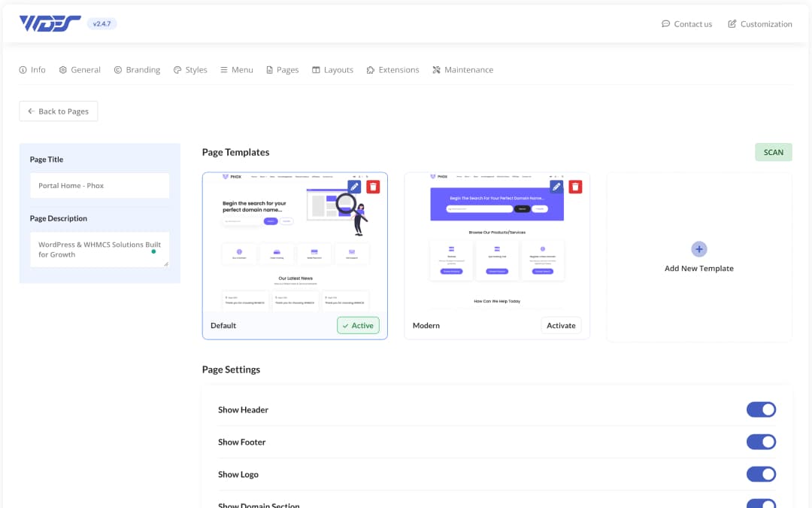Screen dimensions: 812x508
Task: Click the Show Footer label
Action: [241, 442]
